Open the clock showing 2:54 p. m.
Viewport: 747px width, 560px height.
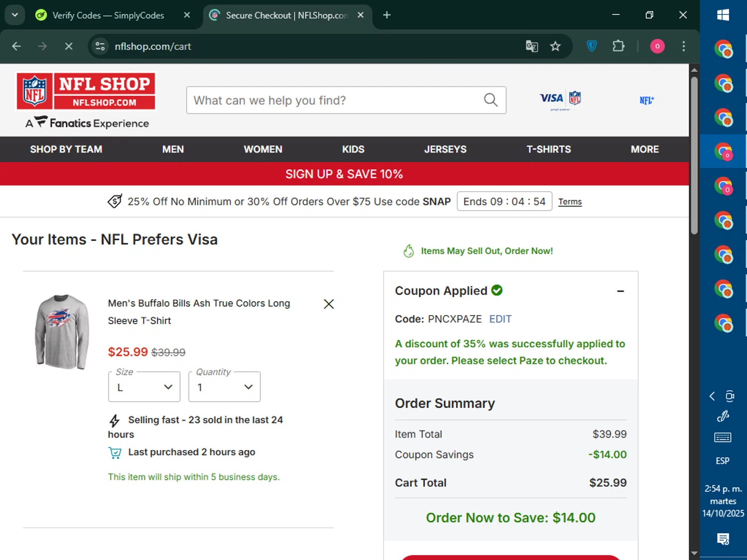click(x=723, y=501)
